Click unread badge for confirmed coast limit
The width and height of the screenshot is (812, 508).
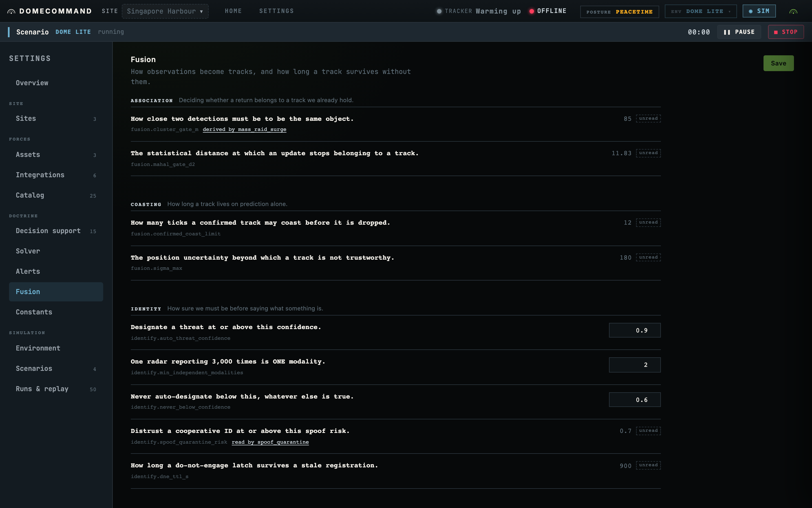[x=648, y=222]
